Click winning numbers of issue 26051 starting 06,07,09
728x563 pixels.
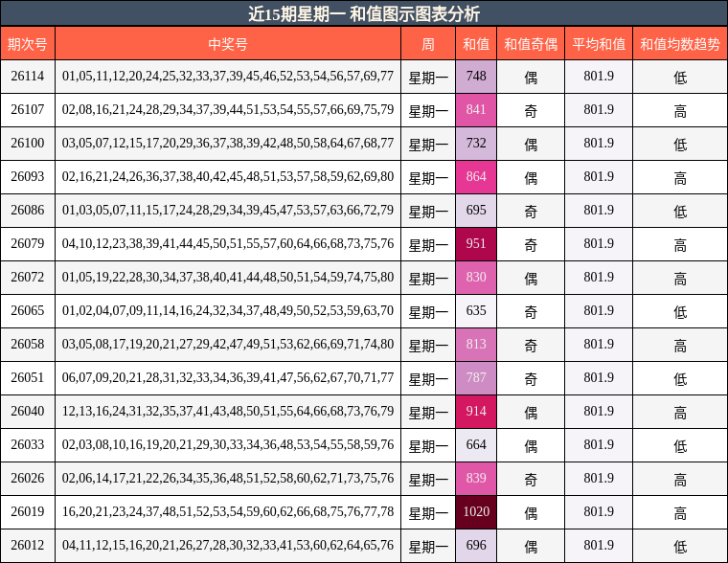click(228, 378)
